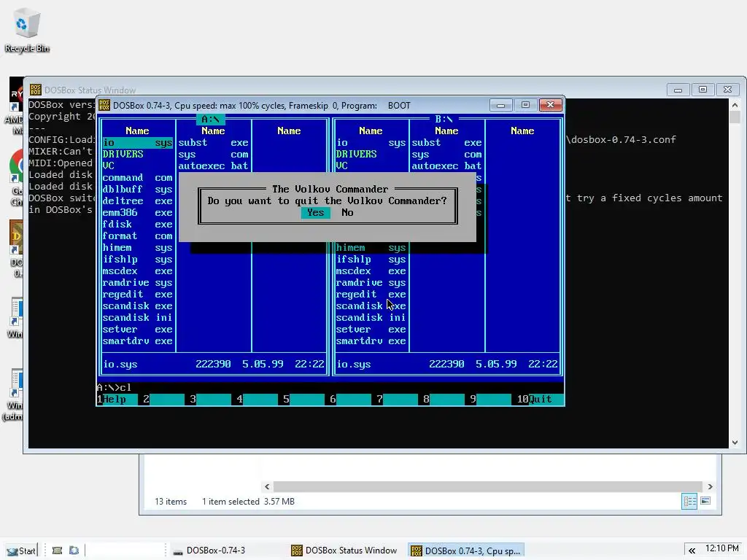747x560 pixels.
Task: Select sys com in the B:\ panel
Action: pyautogui.click(x=447, y=154)
